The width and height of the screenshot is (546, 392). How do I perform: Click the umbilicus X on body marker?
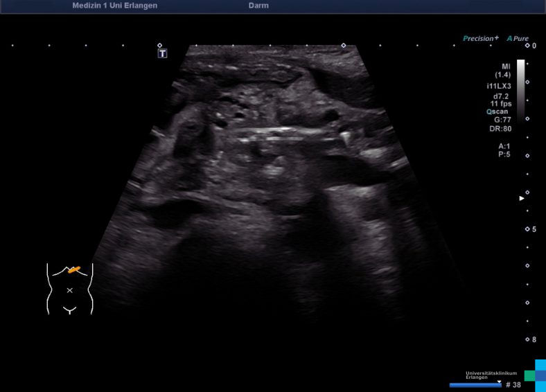tap(69, 290)
